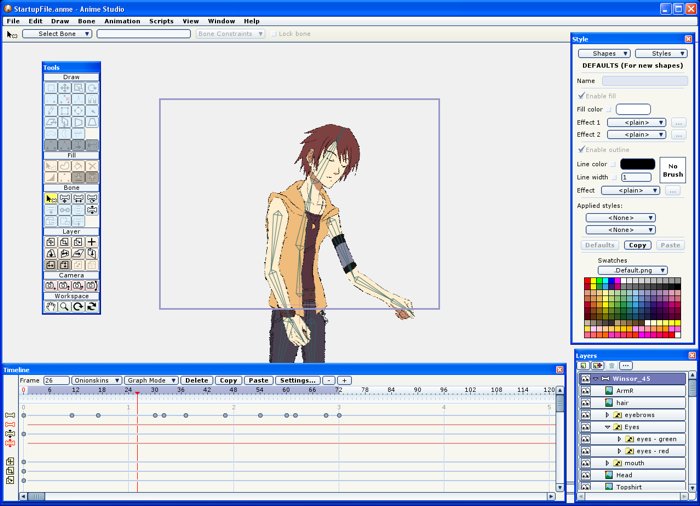Select the Translate Layer tool icon
The image size is (700, 506).
pyautogui.click(x=51, y=242)
